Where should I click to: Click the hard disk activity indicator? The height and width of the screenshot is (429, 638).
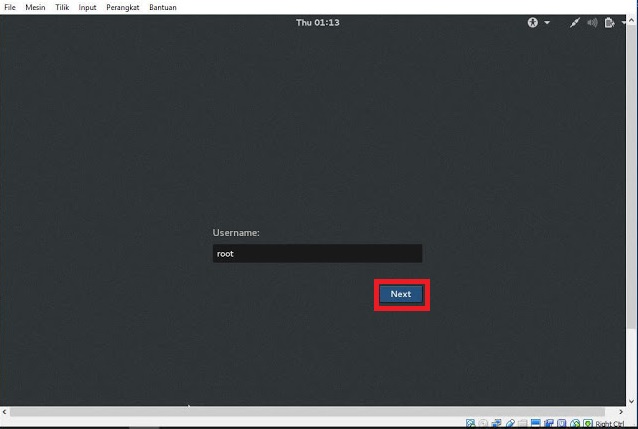pyautogui.click(x=470, y=423)
